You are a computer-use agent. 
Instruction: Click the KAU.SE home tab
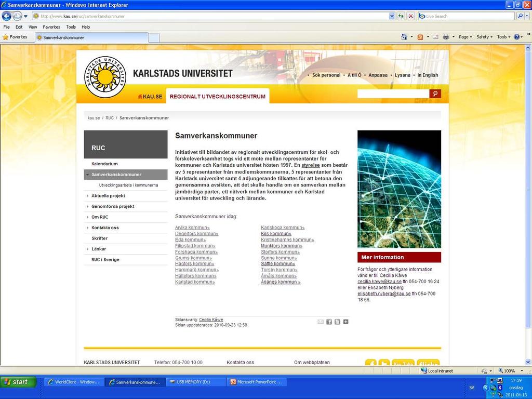click(x=150, y=96)
